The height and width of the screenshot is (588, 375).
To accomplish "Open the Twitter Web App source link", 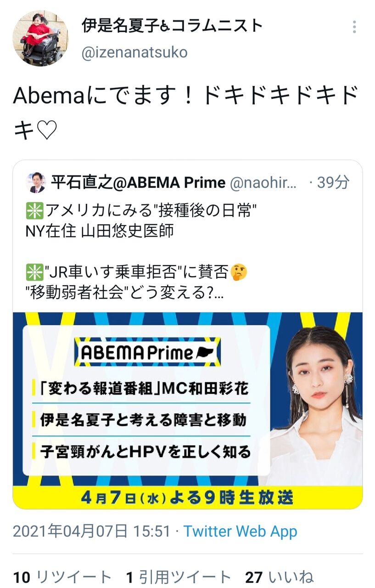I will [x=241, y=531].
